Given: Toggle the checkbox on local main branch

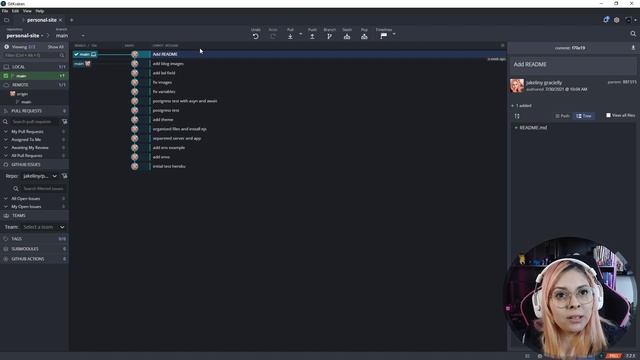Looking at the screenshot, I should [x=6, y=76].
